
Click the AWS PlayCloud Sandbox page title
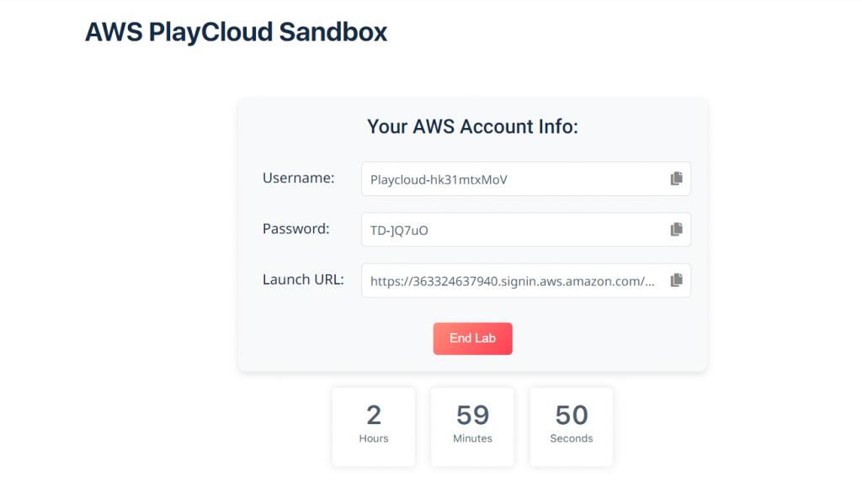[236, 32]
